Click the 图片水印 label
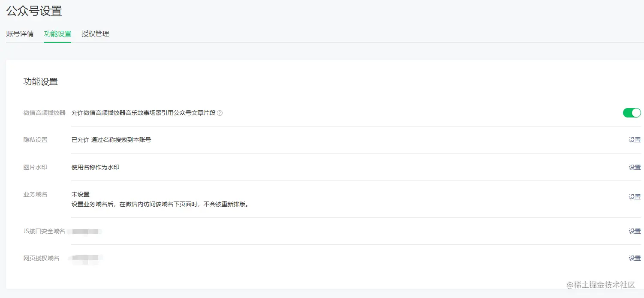Viewport: 644px width, 298px height. [35, 167]
